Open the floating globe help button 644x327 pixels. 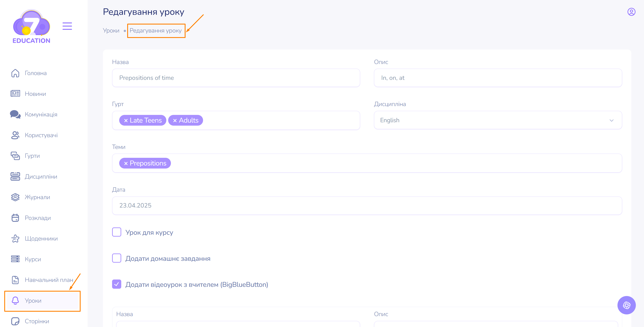[626, 305]
